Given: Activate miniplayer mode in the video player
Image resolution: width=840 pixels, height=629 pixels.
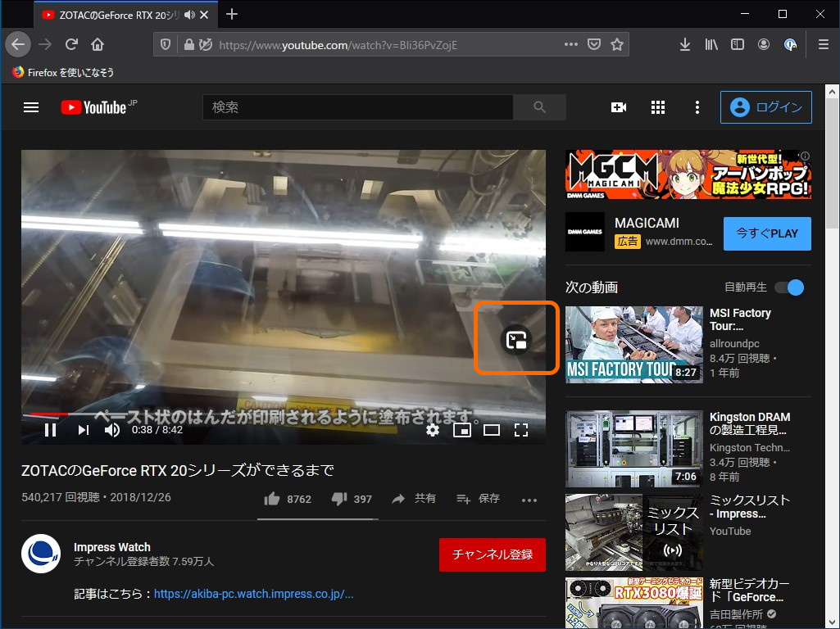Looking at the screenshot, I should point(463,429).
